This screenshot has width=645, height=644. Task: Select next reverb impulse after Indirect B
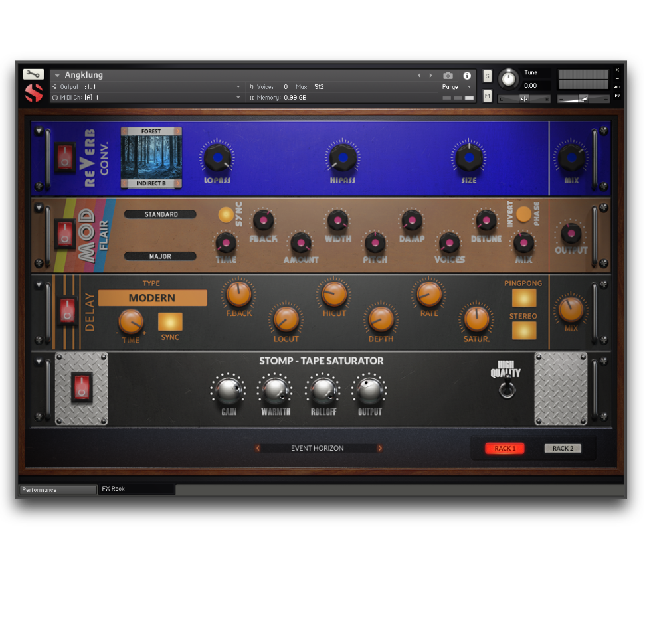(x=177, y=183)
